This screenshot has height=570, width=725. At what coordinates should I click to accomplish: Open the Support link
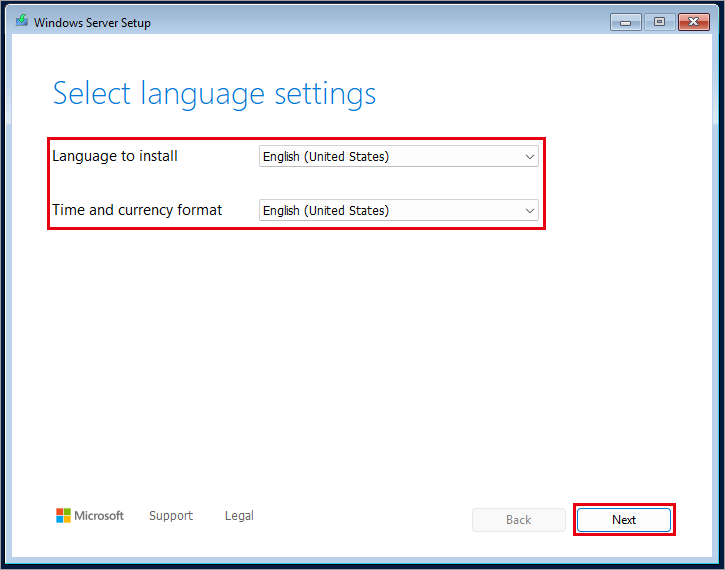tap(171, 515)
